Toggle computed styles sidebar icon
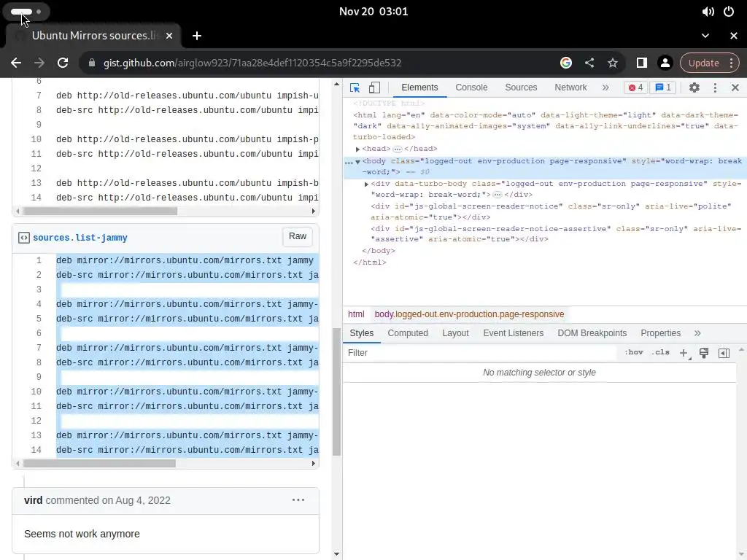This screenshot has width=747, height=560. click(724, 353)
